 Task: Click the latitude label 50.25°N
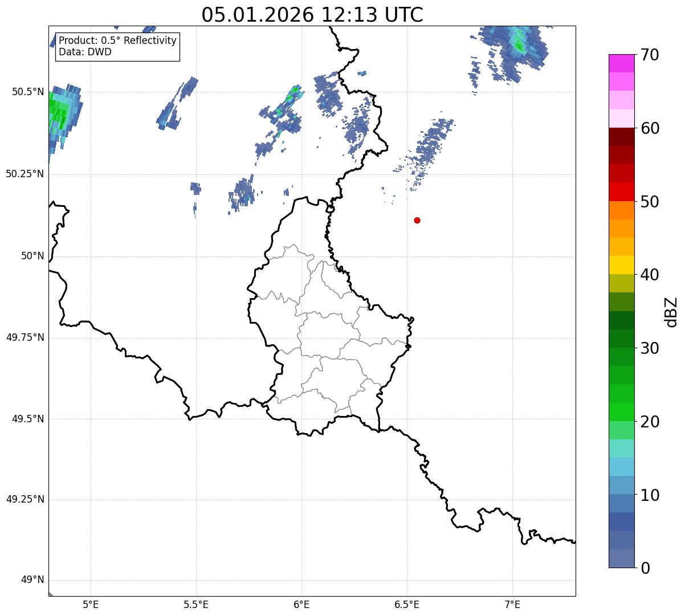25,174
